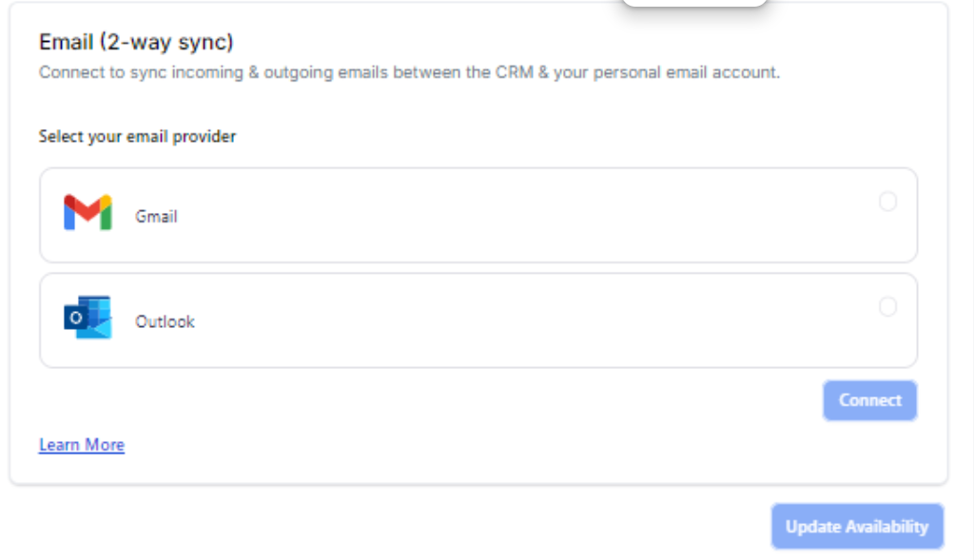Select the Gmail radio button
Viewport: 974px width, 560px height.
pyautogui.click(x=887, y=202)
